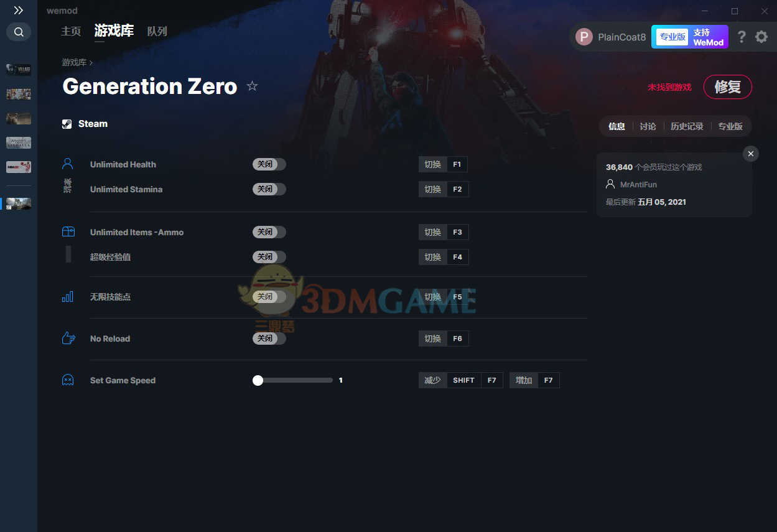Click the 减少 game speed hotkey button
The image size is (777, 532).
(433, 380)
